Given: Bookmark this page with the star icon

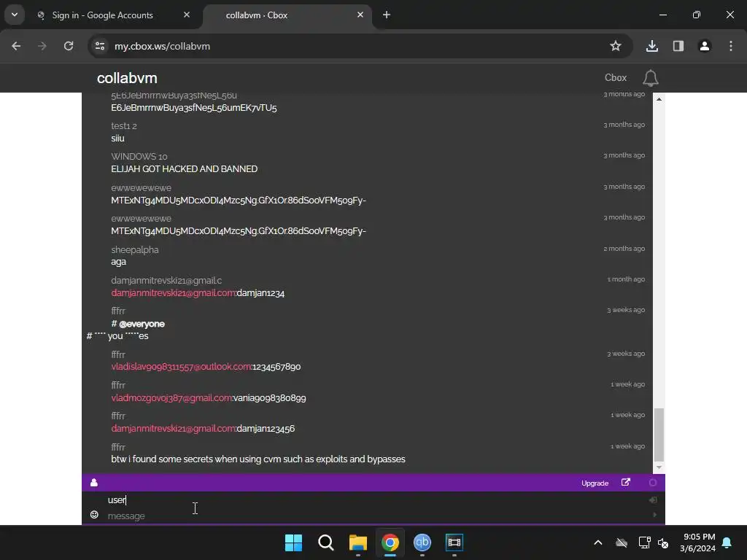Looking at the screenshot, I should (616, 46).
